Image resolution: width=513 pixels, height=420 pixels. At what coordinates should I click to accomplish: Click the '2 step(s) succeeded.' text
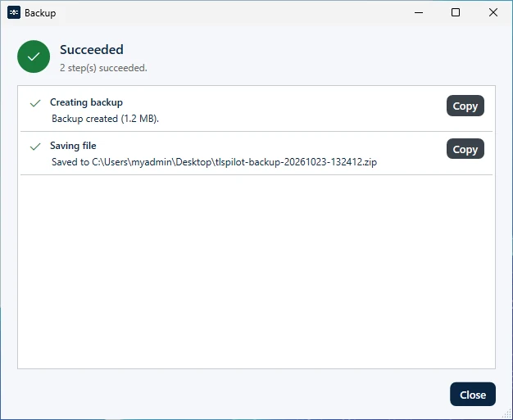point(103,68)
